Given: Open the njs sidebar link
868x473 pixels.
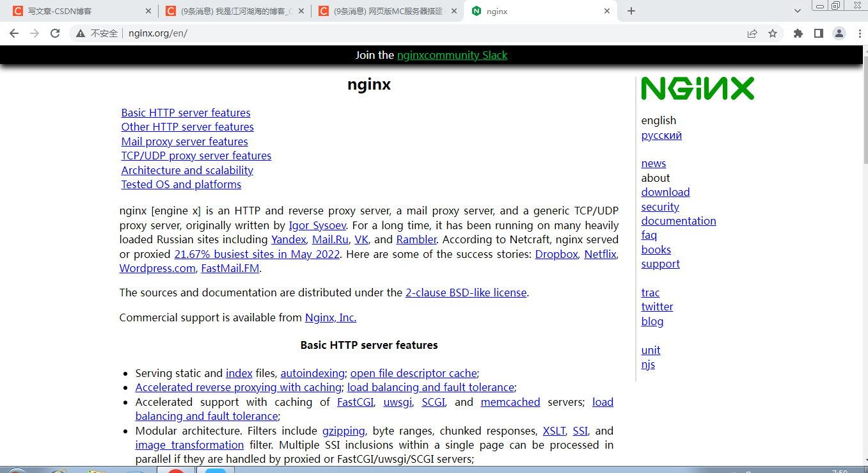Looking at the screenshot, I should pyautogui.click(x=648, y=364).
